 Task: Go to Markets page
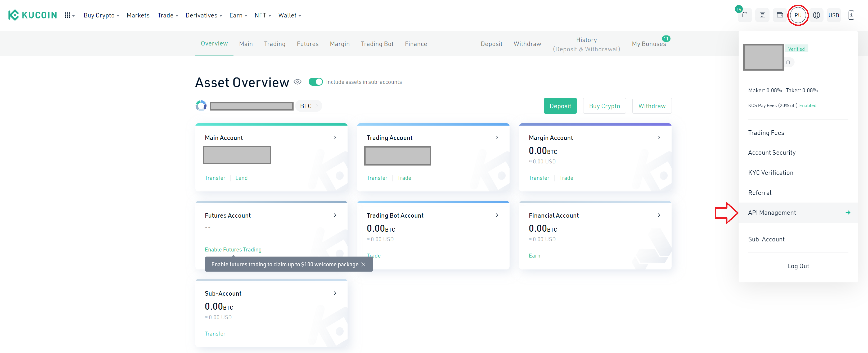tap(138, 16)
